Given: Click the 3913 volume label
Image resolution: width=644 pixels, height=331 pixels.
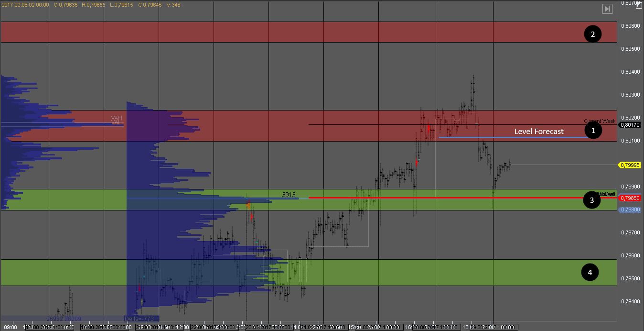Looking at the screenshot, I should (289, 195).
